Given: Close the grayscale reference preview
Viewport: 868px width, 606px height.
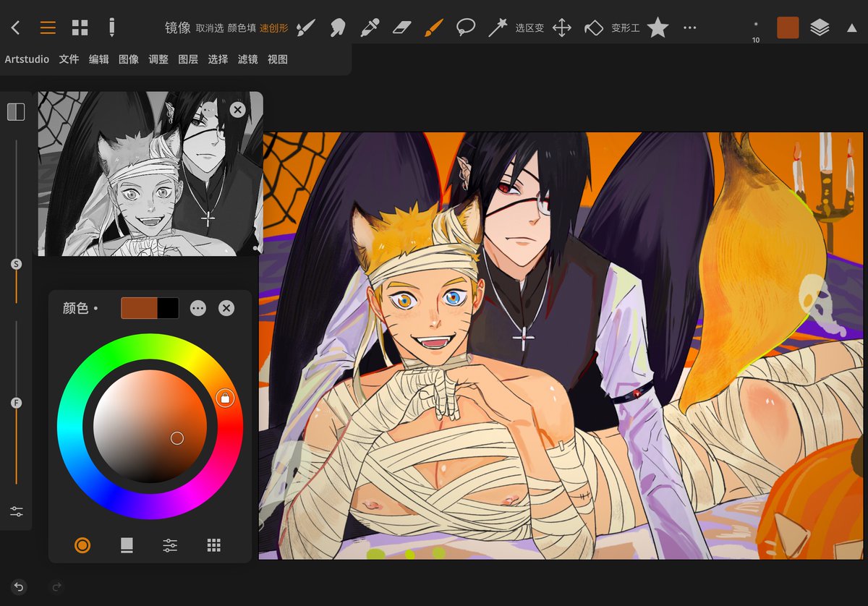Looking at the screenshot, I should (237, 110).
